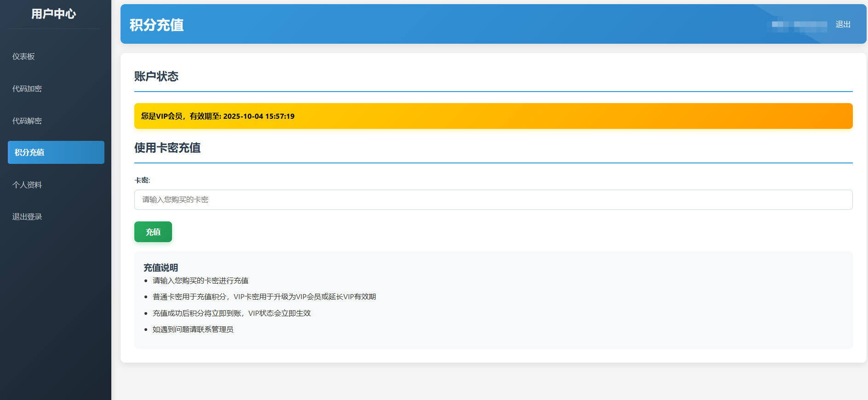Viewport: 868px width, 400px height.
Task: Click the line 请输入您购买的卡密进行充值
Action: (x=201, y=280)
